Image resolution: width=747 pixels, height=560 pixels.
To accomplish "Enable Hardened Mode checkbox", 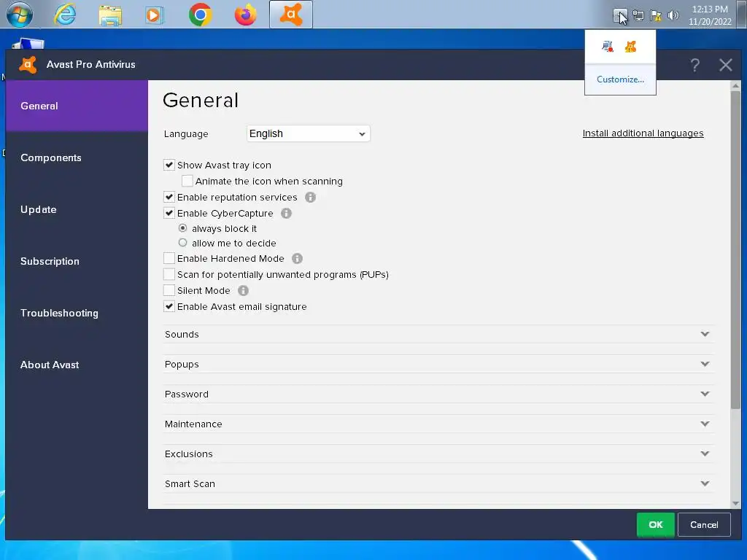I will click(x=169, y=259).
